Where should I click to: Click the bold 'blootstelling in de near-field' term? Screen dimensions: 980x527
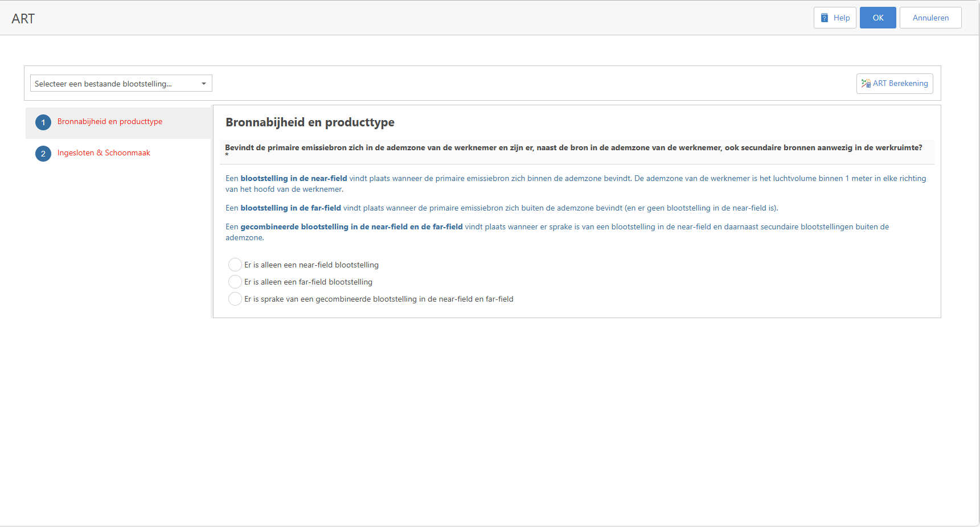(293, 179)
